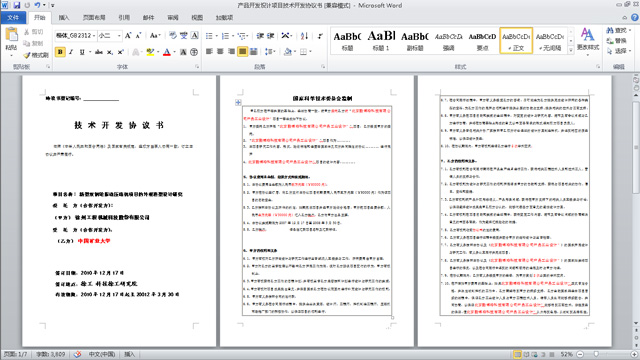
Task: Click the Save icon in quick access toolbar
Action: pyautogui.click(x=17, y=5)
